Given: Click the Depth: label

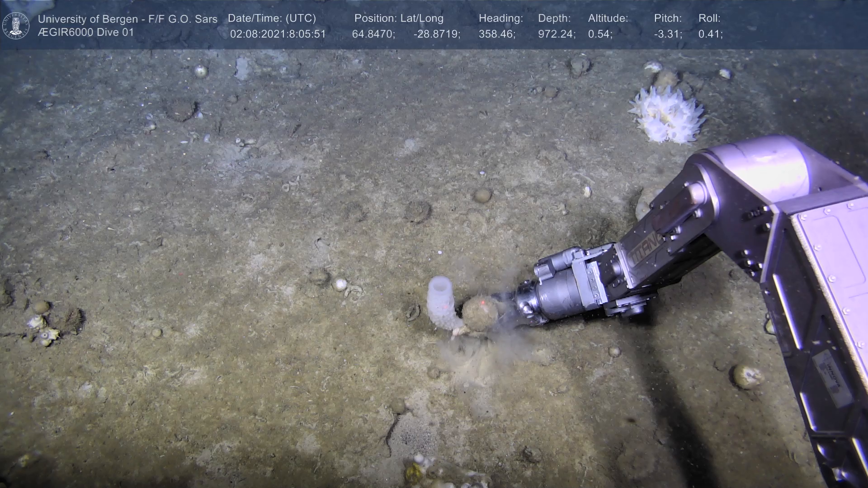Looking at the screenshot, I should pyautogui.click(x=554, y=19).
